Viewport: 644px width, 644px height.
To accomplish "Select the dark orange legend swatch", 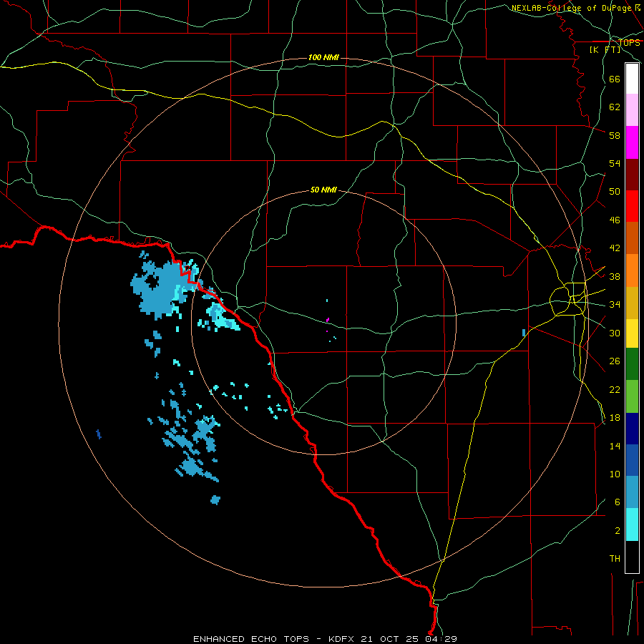I will tap(632, 238).
